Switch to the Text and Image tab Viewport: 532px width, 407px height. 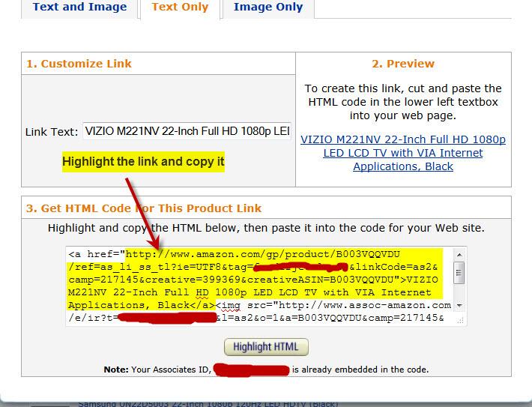pyautogui.click(x=80, y=8)
